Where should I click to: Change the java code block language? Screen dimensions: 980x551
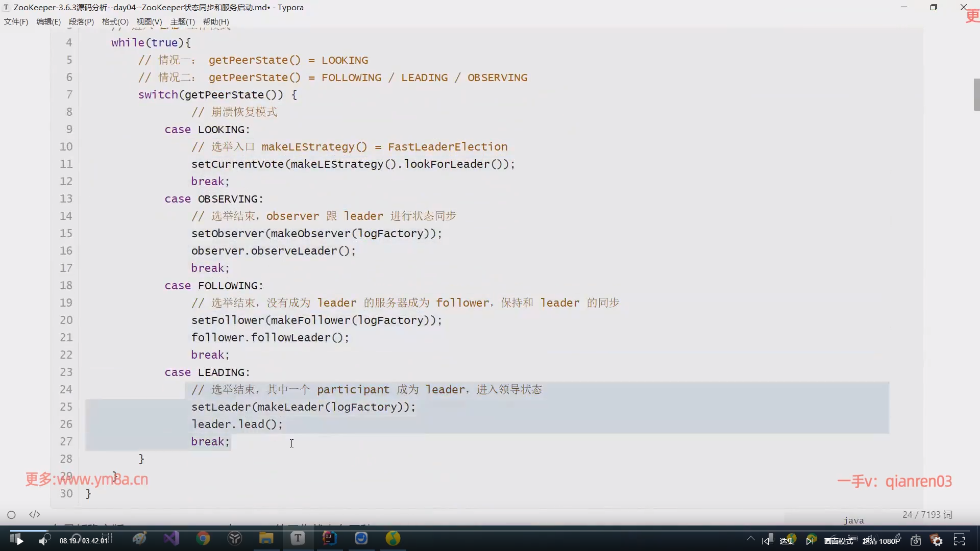tap(853, 520)
